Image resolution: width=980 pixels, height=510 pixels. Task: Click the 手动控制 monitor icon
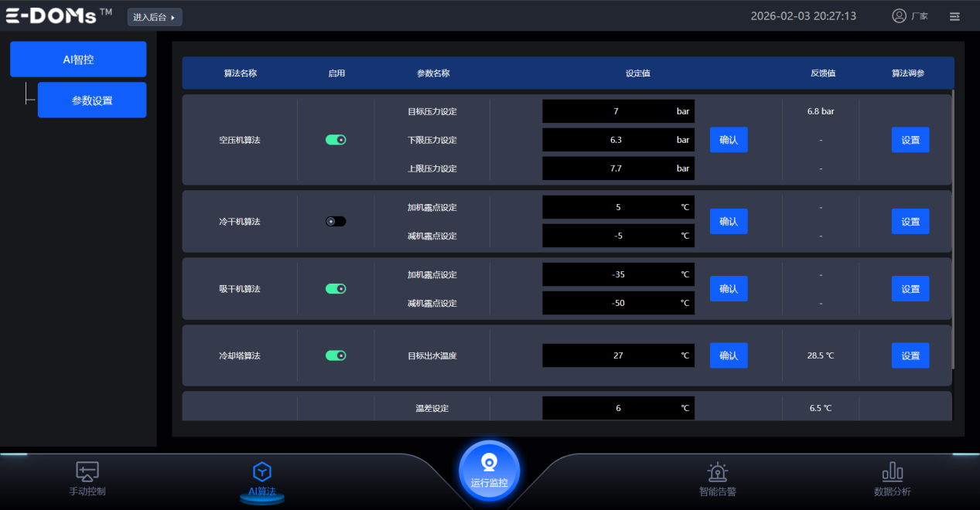click(x=87, y=471)
